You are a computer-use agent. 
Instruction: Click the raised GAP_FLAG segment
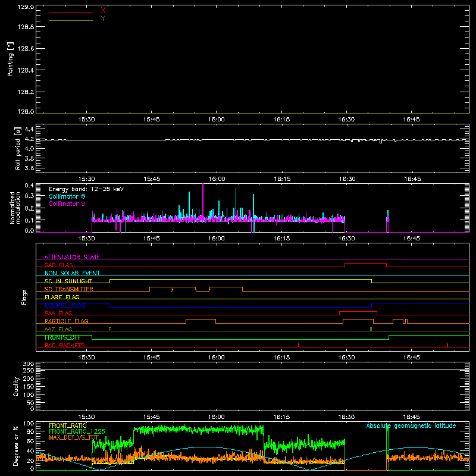pos(365,264)
